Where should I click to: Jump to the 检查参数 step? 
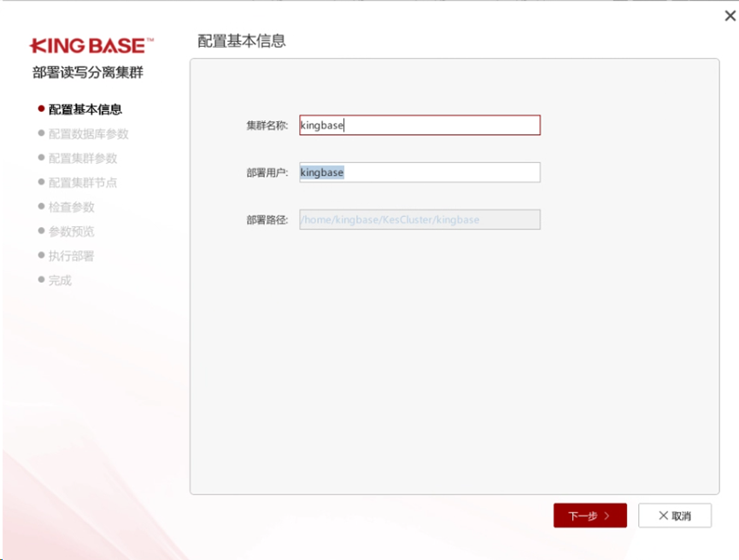(x=71, y=207)
